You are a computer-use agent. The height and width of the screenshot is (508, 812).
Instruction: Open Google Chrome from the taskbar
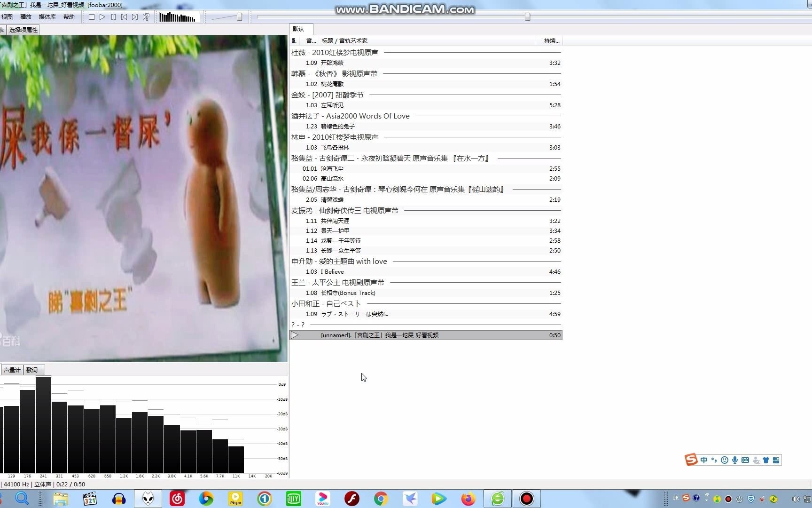coord(381,499)
